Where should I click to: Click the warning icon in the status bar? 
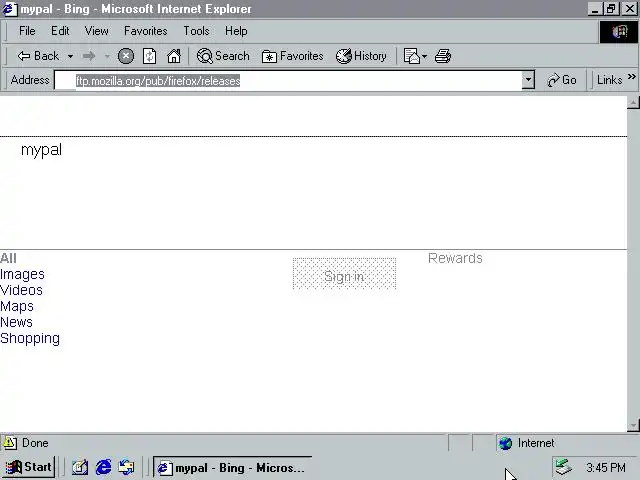(x=10, y=443)
